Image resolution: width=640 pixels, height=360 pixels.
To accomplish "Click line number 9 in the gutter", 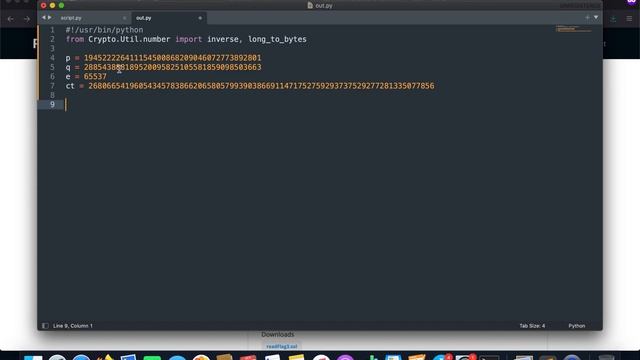I will coord(52,104).
